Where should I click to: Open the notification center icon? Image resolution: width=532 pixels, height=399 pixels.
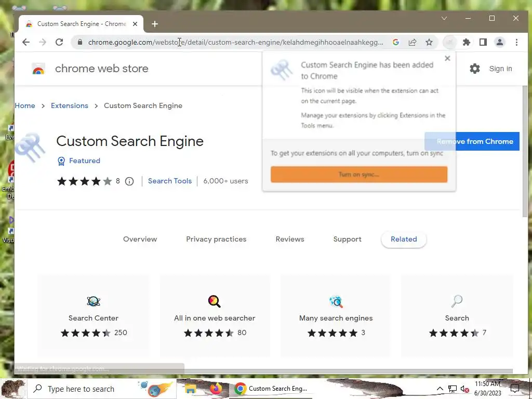pyautogui.click(x=515, y=389)
